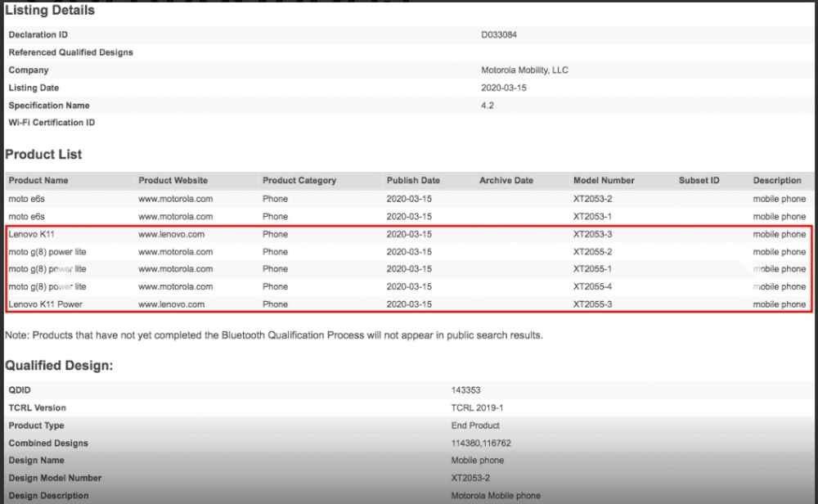Screen dimensions: 818x504
Task: Open www.motorola.com link in XT2055-4 row
Action: (175, 287)
